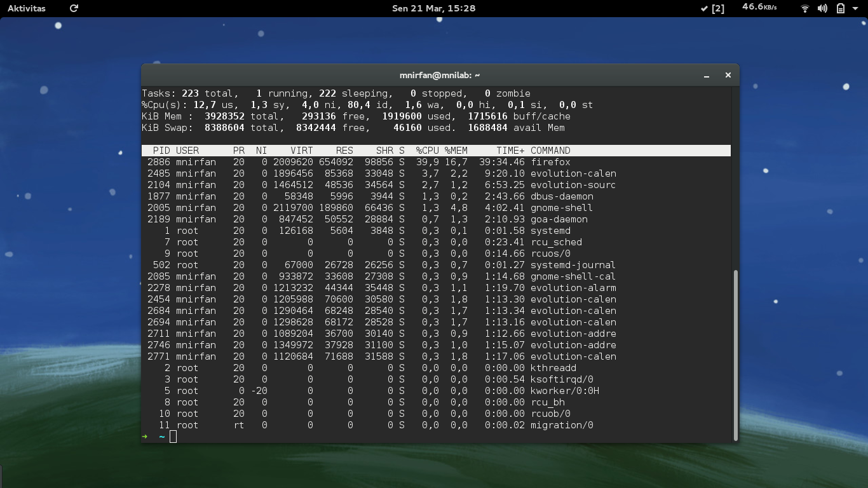
Task: Click the terminal title mnirfan@mnilab: ~
Action: pos(440,75)
